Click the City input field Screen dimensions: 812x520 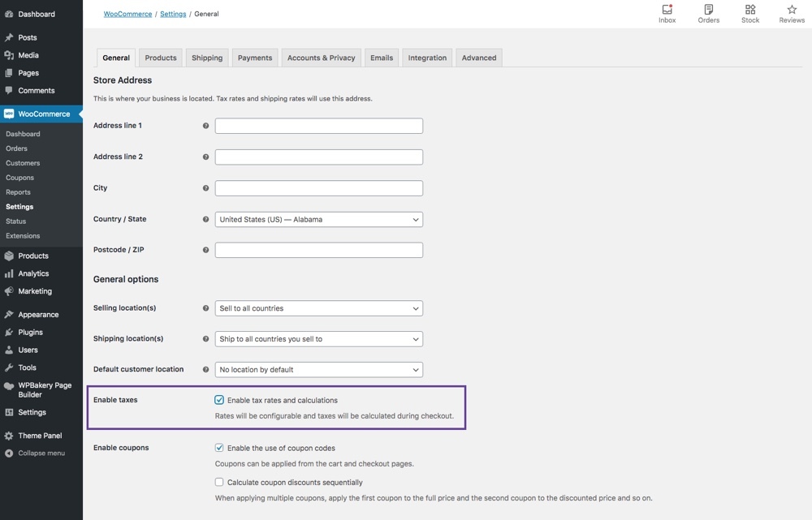318,188
